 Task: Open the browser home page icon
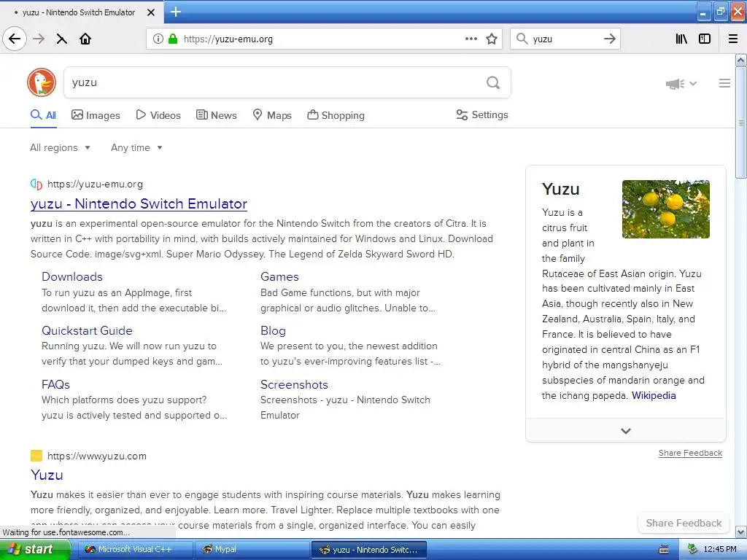85,39
